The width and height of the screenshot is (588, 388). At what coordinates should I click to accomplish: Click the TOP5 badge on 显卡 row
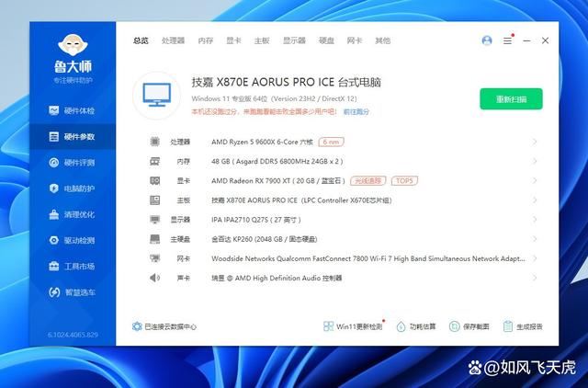[x=404, y=180]
